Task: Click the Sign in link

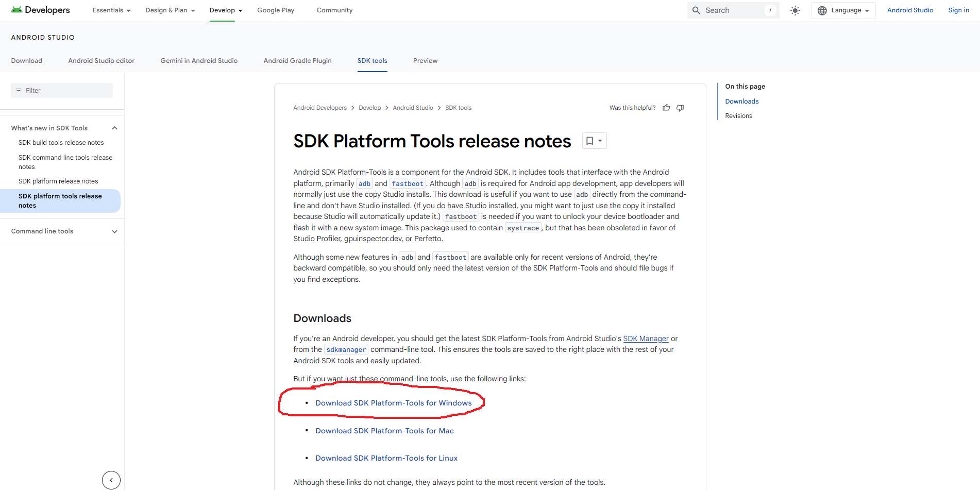Action: (x=958, y=10)
